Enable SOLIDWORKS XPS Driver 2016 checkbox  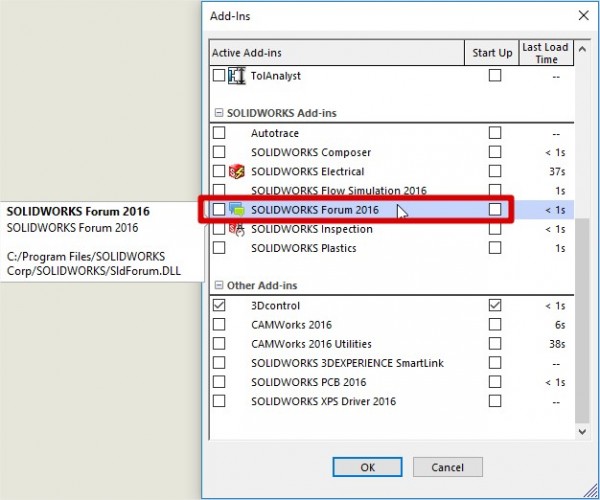219,401
